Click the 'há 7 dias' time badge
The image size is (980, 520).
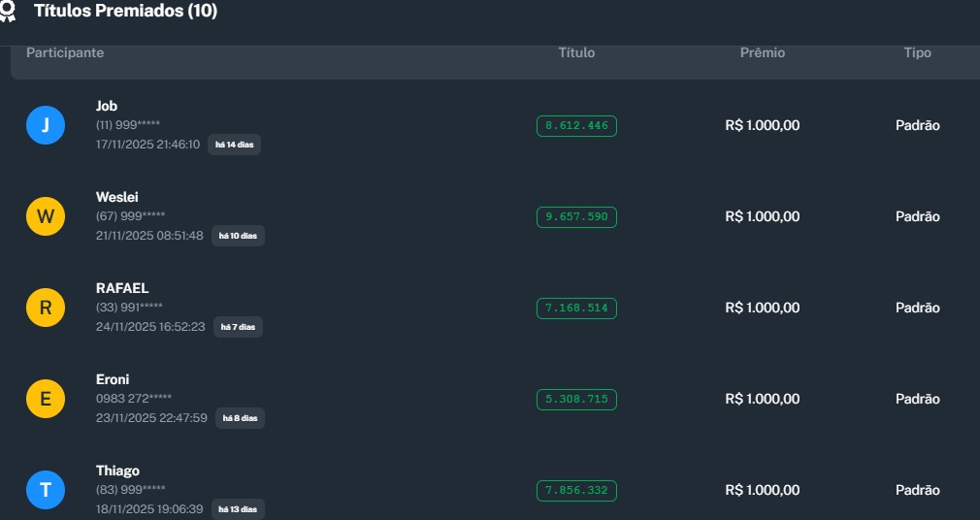click(238, 327)
